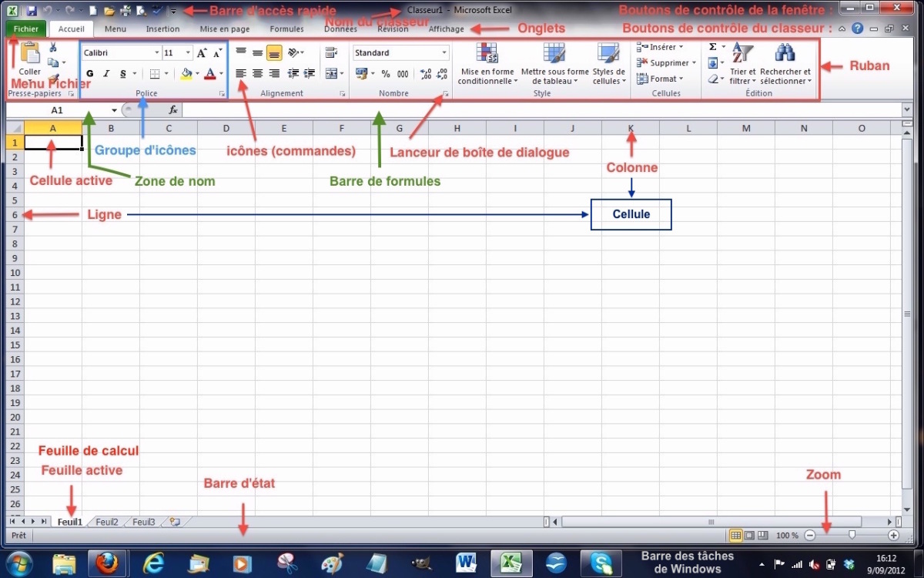Open the Windows Start button

[x=19, y=563]
